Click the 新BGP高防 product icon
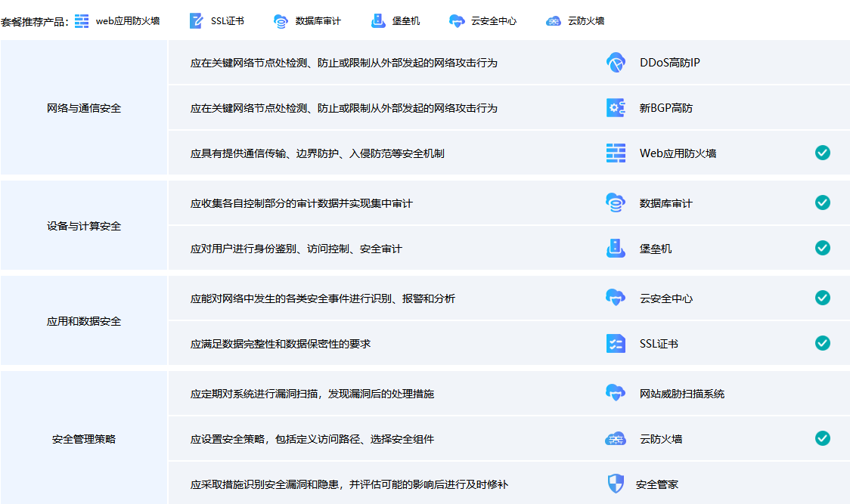This screenshot has width=850, height=504. click(616, 108)
